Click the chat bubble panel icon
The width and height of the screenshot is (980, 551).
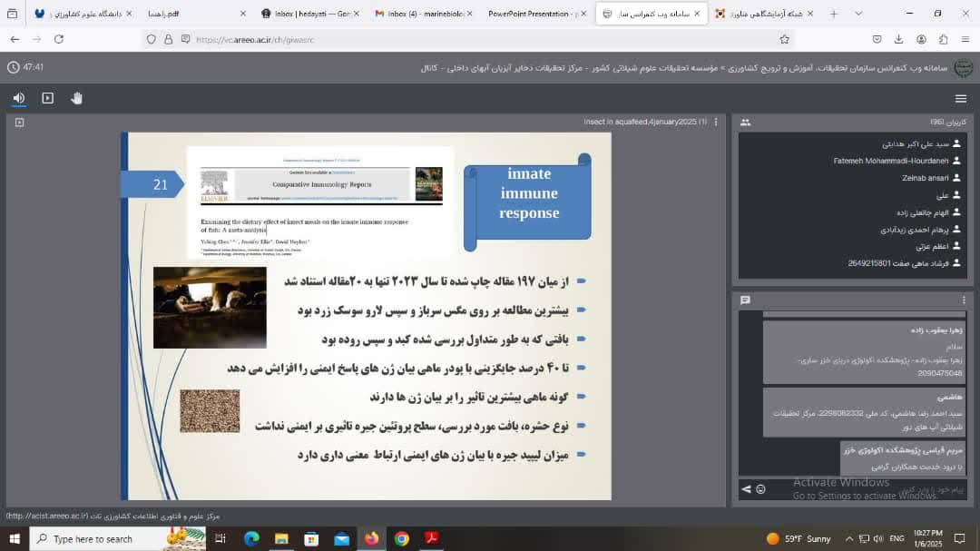(x=745, y=300)
